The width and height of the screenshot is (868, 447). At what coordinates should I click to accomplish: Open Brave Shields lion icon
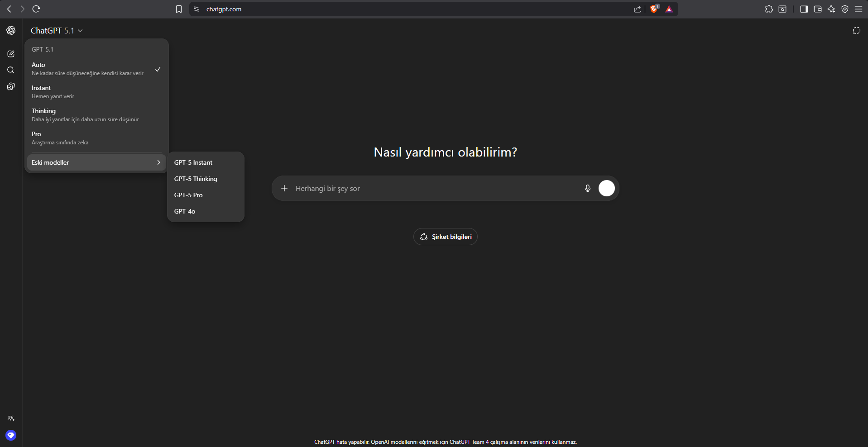pos(654,9)
